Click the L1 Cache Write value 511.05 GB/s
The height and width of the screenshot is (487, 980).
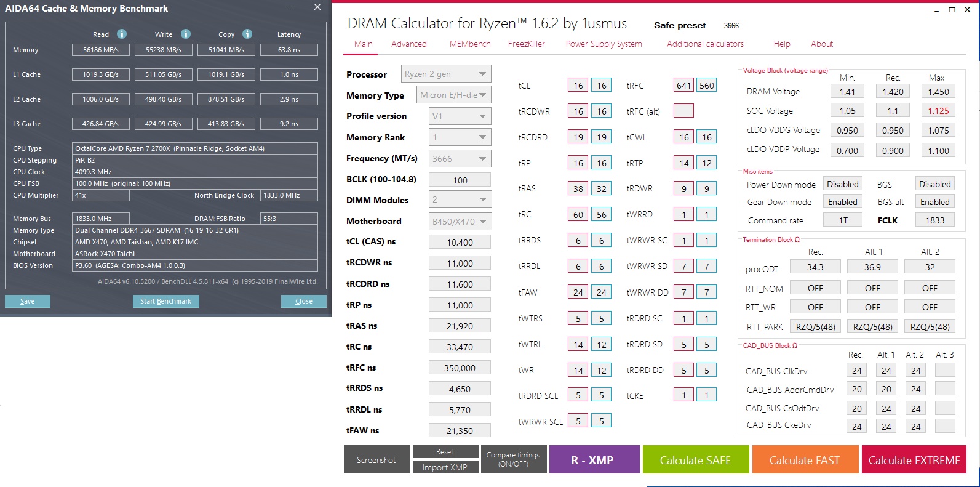point(163,74)
